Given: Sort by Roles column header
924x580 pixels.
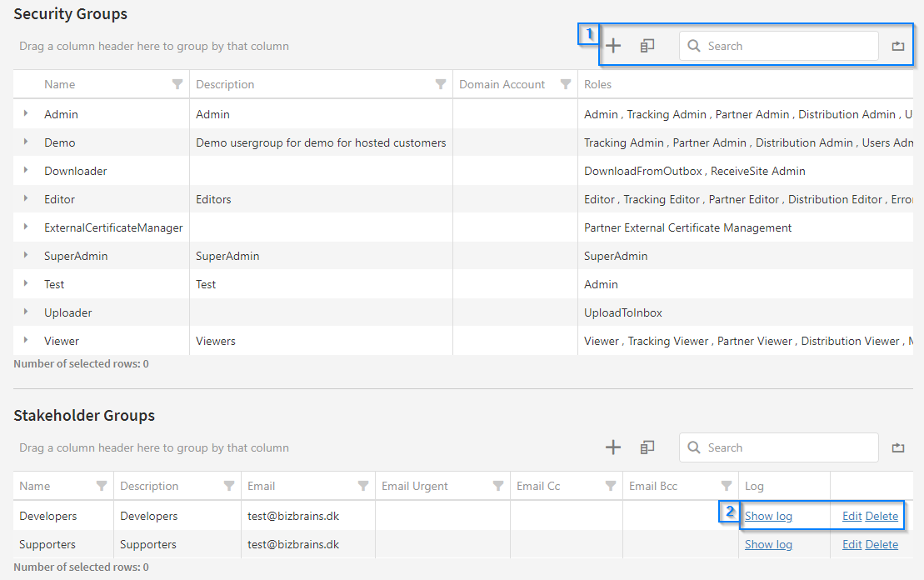Looking at the screenshot, I should tap(598, 84).
